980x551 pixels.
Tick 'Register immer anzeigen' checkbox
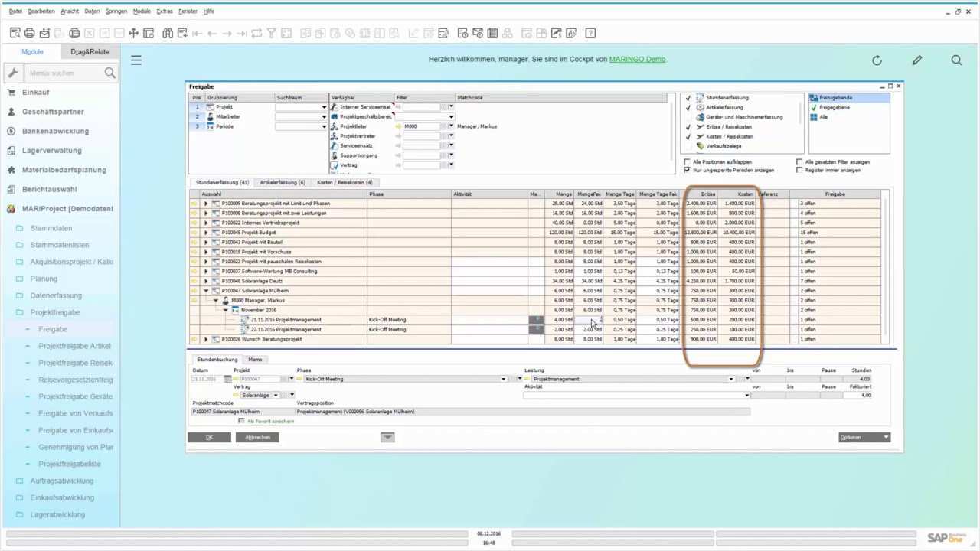(x=799, y=170)
